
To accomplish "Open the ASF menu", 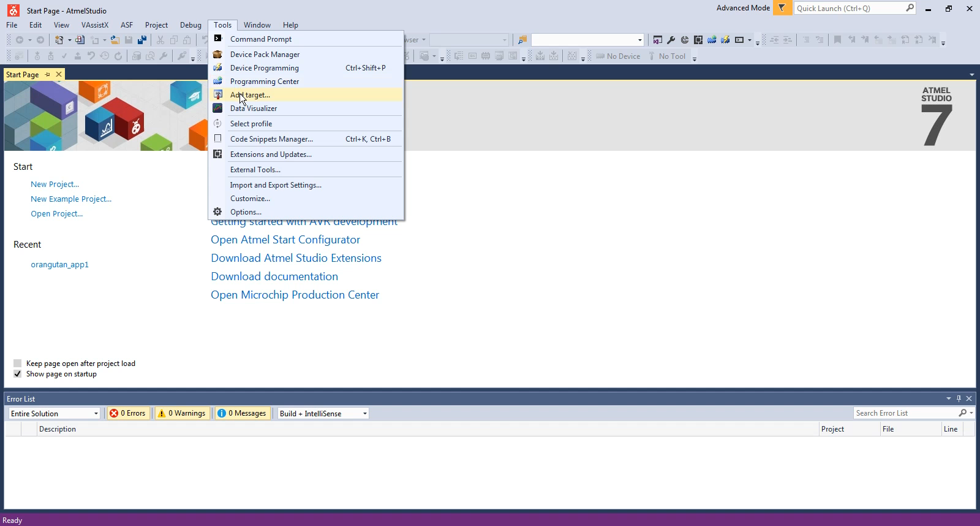I will tap(127, 25).
